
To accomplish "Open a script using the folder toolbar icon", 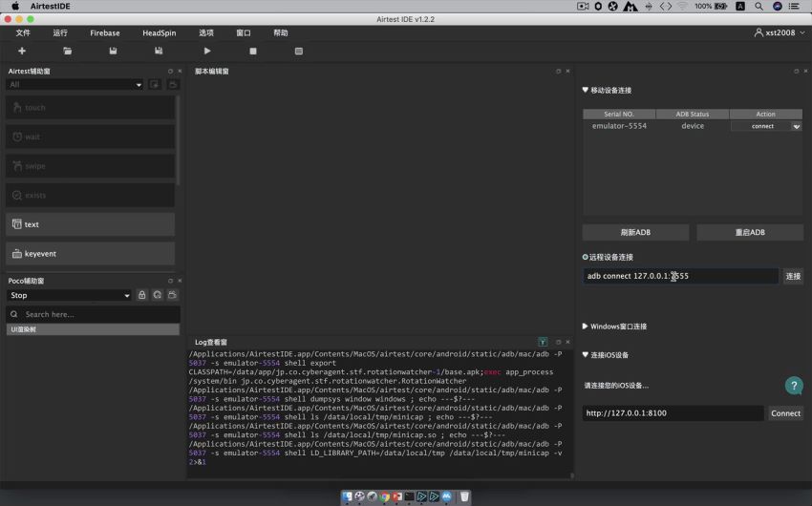I will 67,51.
